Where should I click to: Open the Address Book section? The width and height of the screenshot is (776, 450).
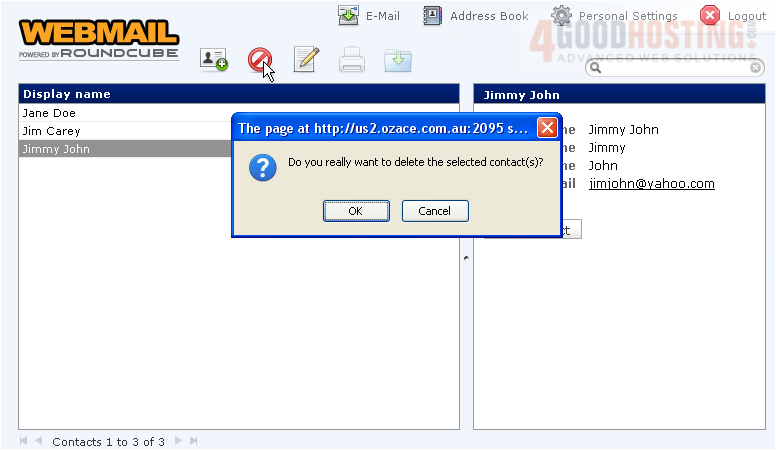(476, 16)
